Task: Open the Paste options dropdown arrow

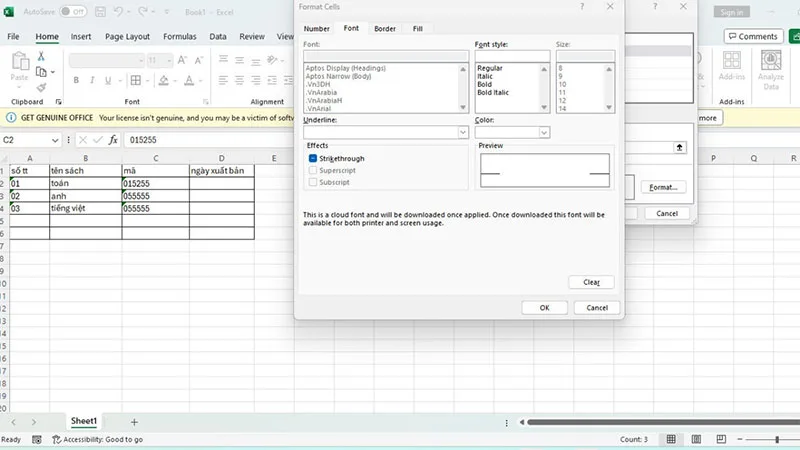Action: 19,87
